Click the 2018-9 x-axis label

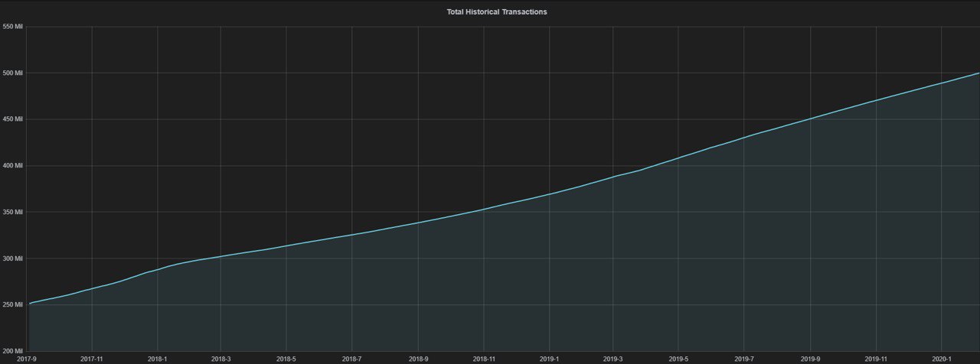click(x=418, y=359)
